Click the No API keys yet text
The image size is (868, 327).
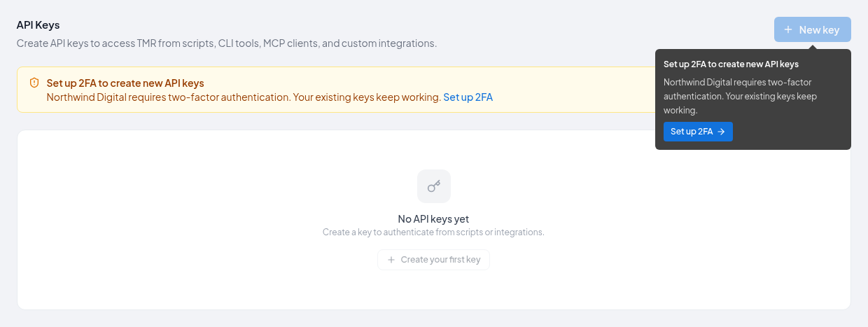click(433, 219)
